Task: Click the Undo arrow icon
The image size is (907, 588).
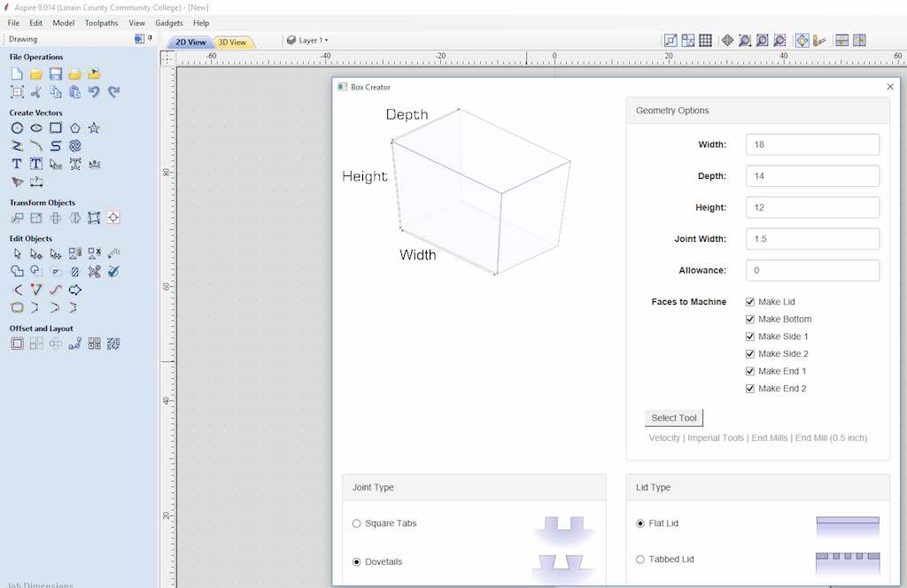Action: click(x=94, y=91)
